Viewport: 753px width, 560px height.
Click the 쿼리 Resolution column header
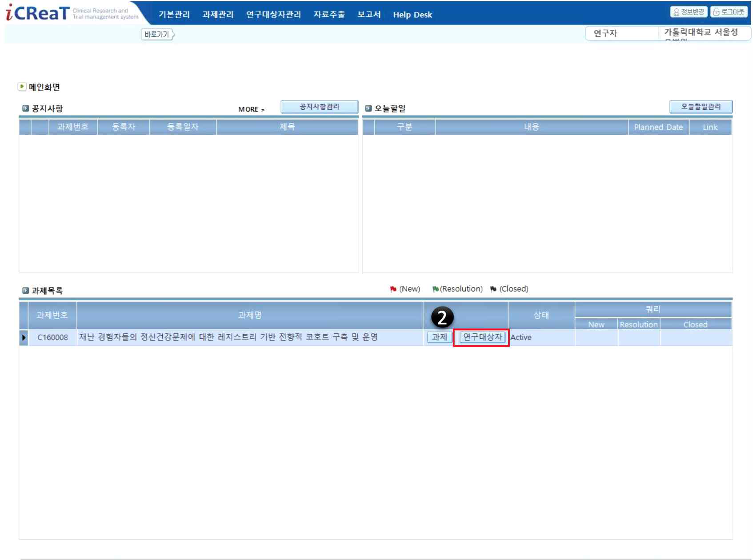coord(639,324)
